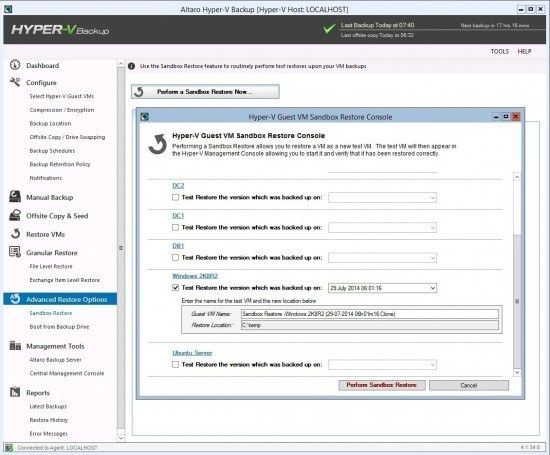Click the console scrollbar up arrow

click(517, 177)
